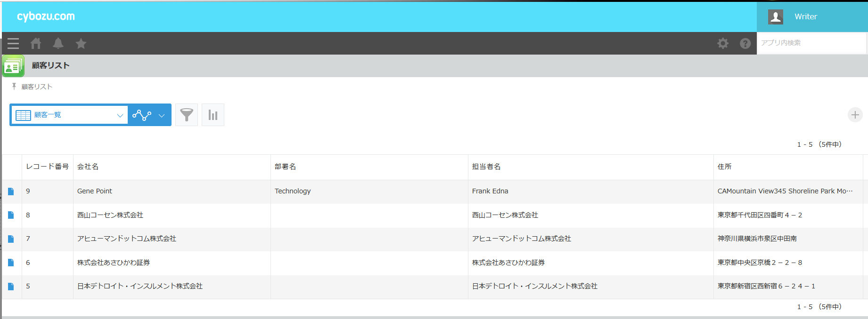Go to the portal home icon
This screenshot has width=868, height=319.
(x=36, y=44)
